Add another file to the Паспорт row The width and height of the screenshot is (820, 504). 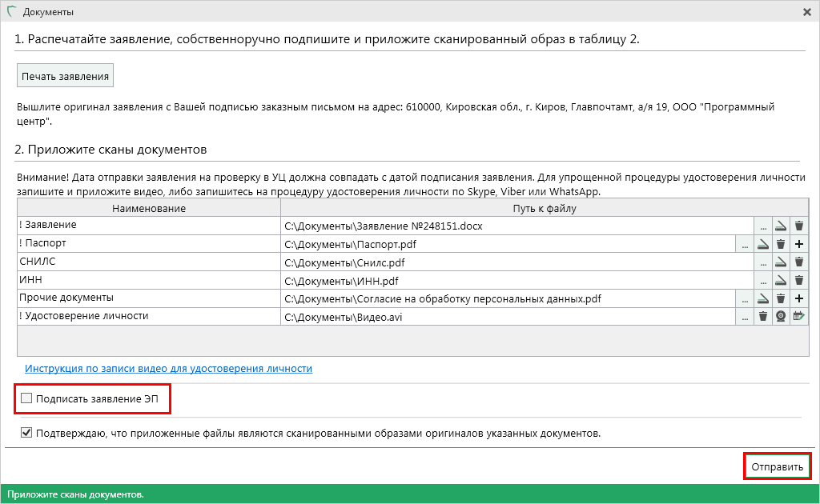(x=798, y=244)
